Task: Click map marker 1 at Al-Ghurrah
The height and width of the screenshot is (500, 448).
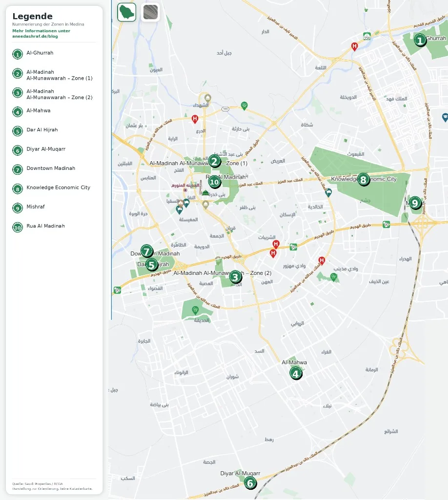Action: (420, 41)
